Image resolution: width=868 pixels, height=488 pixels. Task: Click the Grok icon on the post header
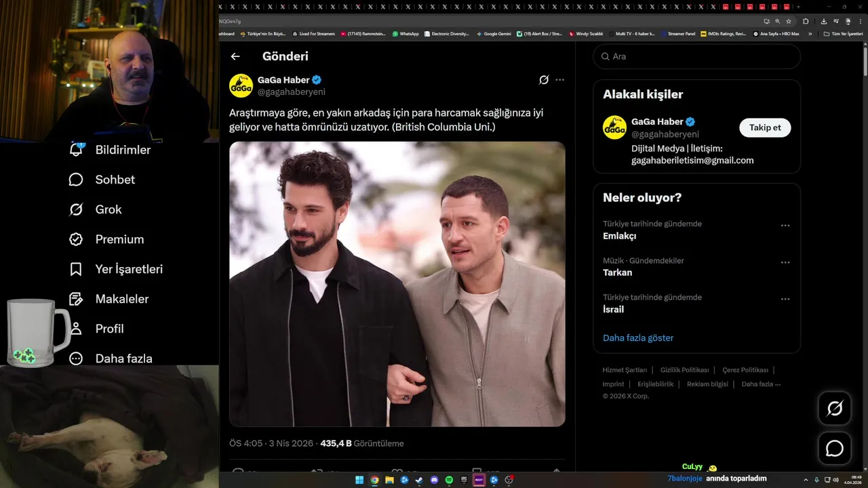(x=544, y=80)
